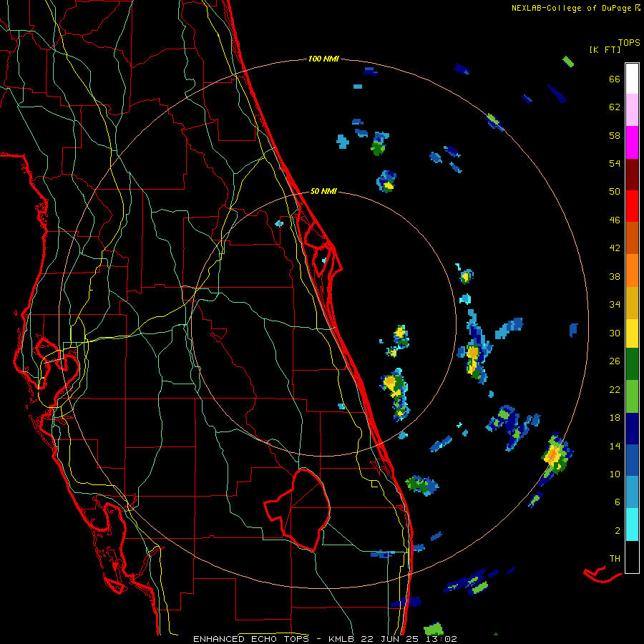The height and width of the screenshot is (644, 644).
Task: Click the dark orange legend swatch
Action: 632,238
